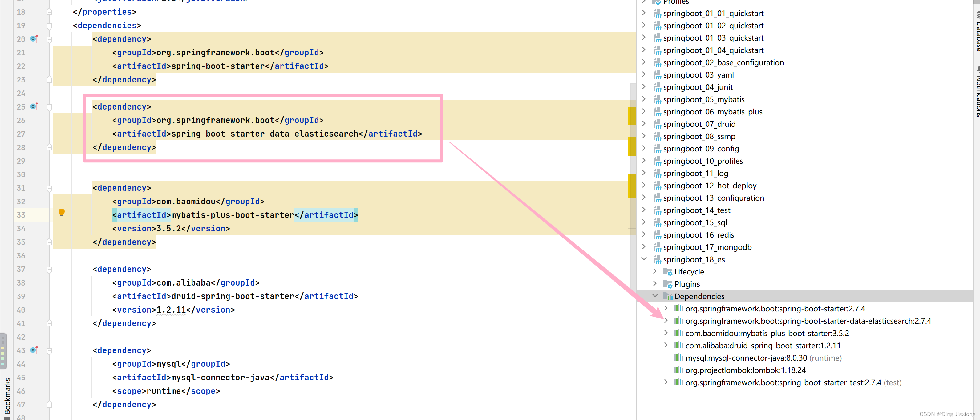
Task: Collapse springboot_18_es module
Action: (644, 258)
